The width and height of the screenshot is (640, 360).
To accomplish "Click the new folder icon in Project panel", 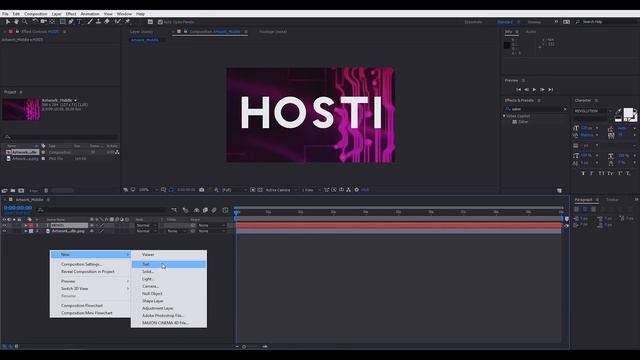I will click(x=13, y=191).
